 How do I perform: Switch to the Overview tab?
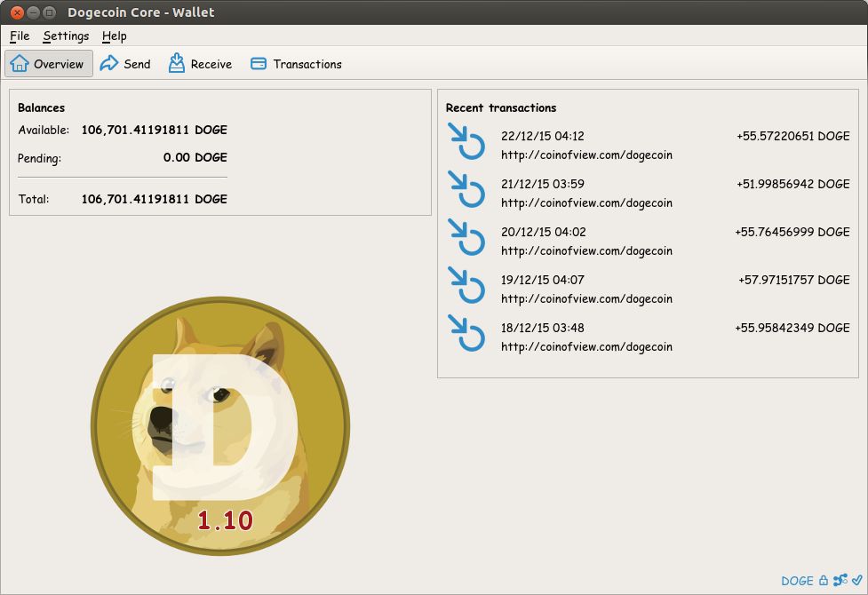pyautogui.click(x=49, y=64)
